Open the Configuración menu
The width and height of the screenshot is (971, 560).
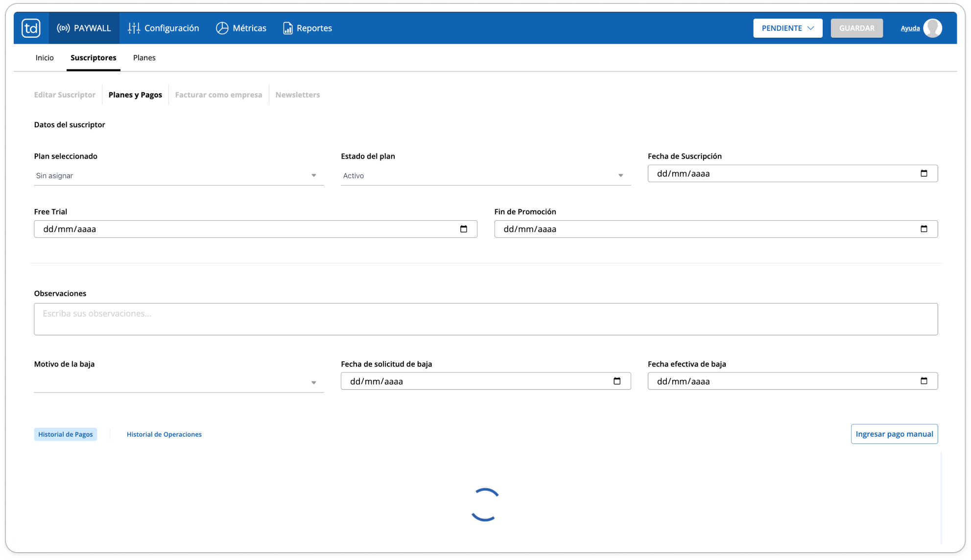(164, 28)
